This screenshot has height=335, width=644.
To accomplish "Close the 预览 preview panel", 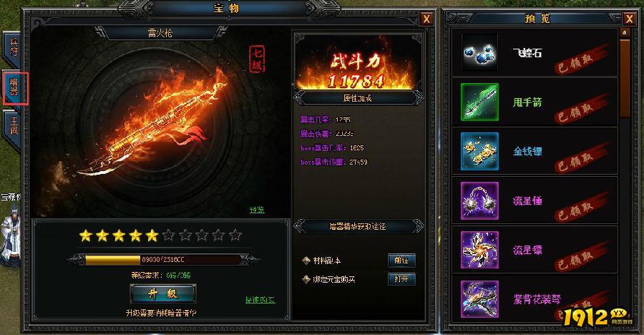I will pos(629,19).
